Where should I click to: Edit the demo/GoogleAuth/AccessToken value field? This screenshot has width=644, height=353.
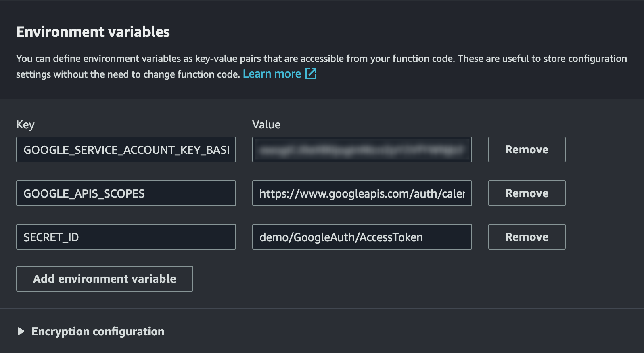(362, 237)
